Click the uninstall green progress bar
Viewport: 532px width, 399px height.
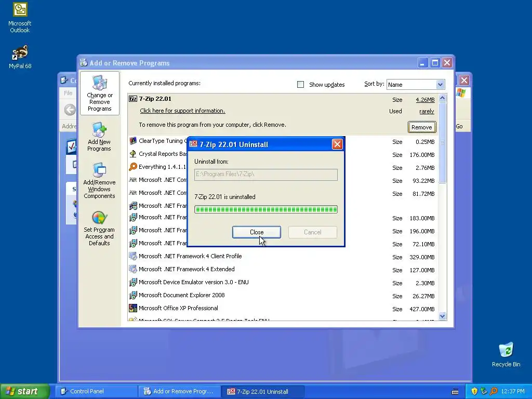(266, 209)
